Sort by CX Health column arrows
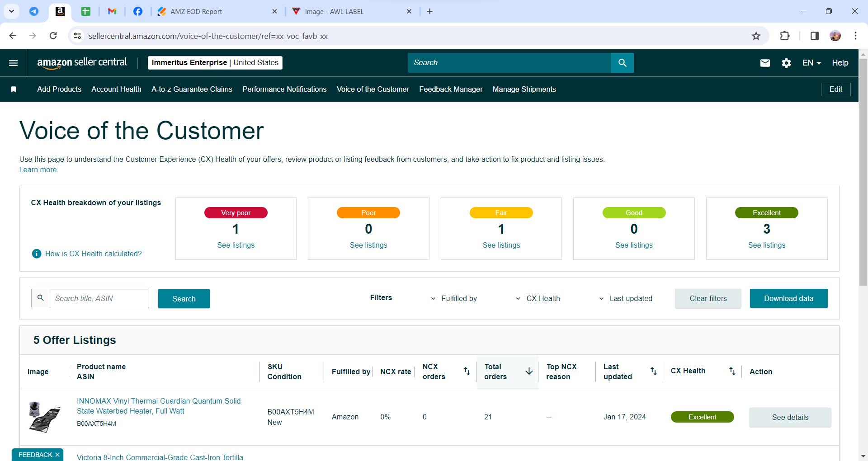 click(x=732, y=372)
